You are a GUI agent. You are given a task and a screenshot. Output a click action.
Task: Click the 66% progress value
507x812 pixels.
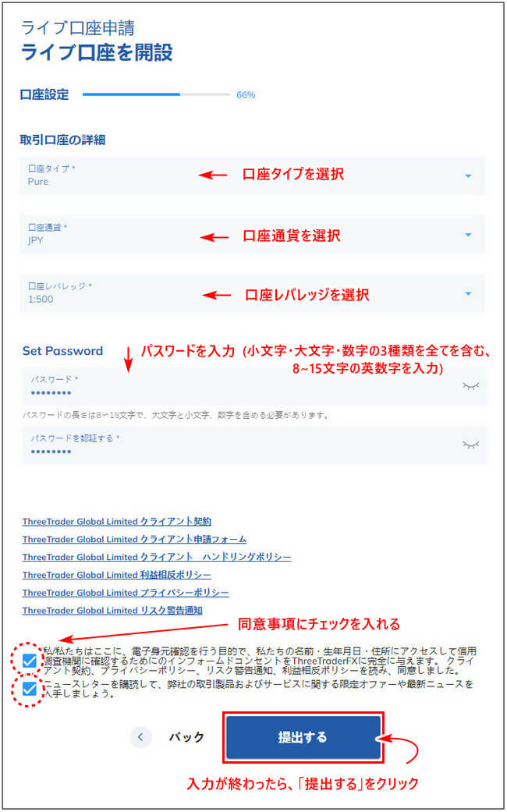(246, 95)
